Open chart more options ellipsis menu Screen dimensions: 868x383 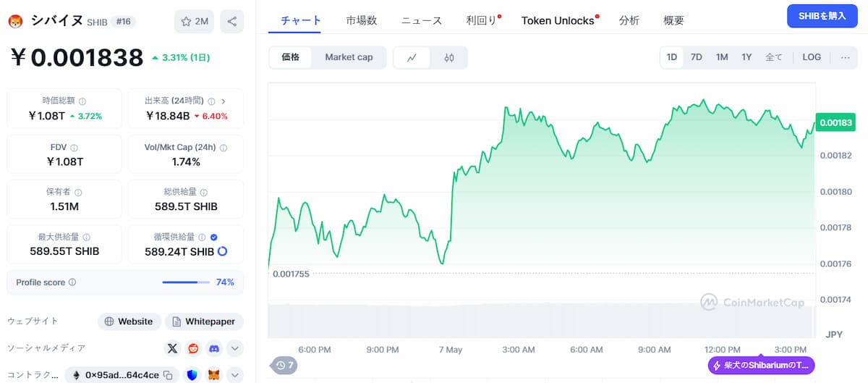845,57
